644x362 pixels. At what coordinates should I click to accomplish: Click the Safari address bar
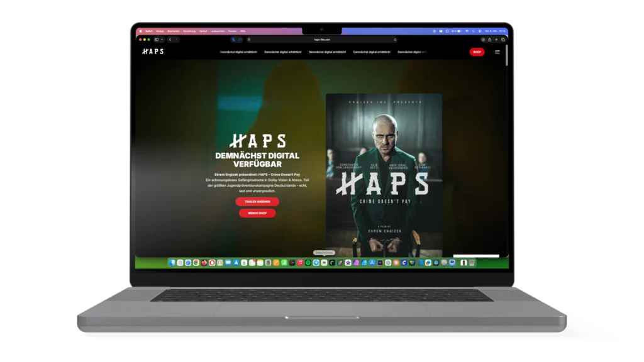pos(321,40)
